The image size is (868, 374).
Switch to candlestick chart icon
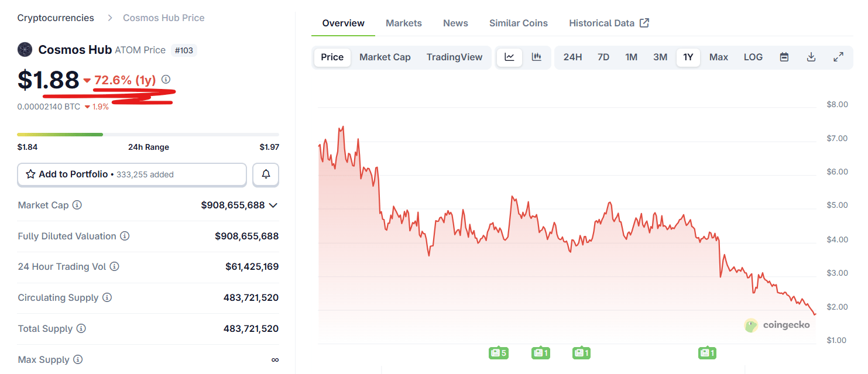(x=536, y=57)
